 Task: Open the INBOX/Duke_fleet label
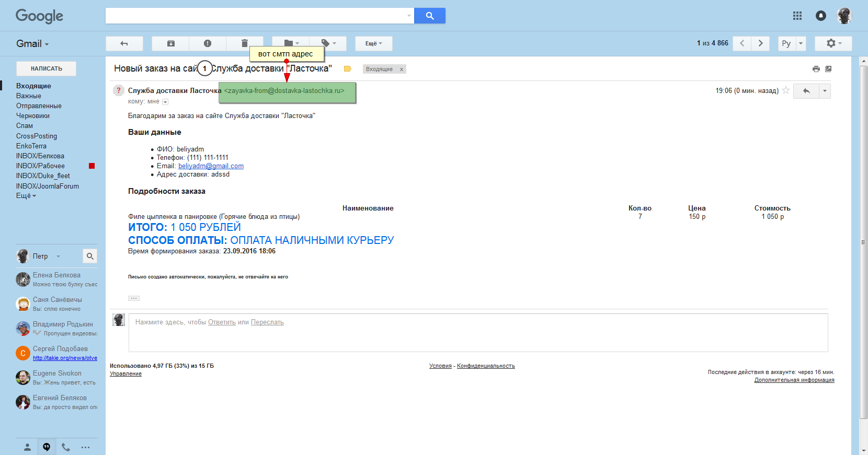click(x=43, y=176)
